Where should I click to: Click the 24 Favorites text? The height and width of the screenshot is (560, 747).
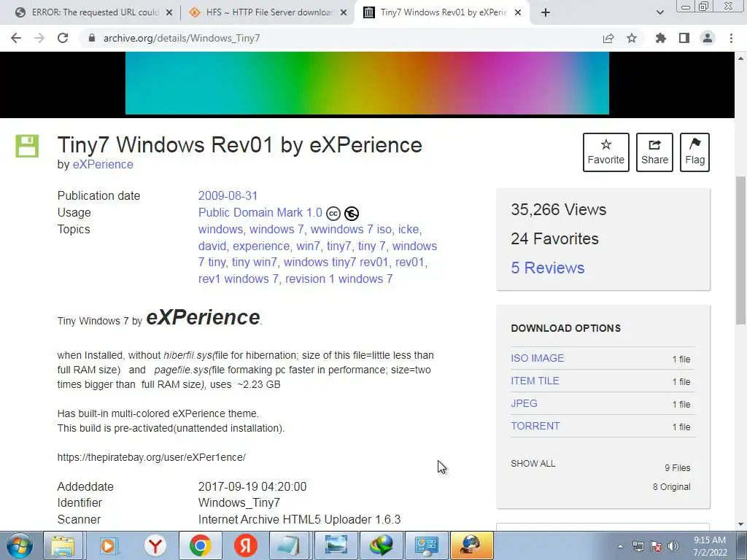(554, 238)
